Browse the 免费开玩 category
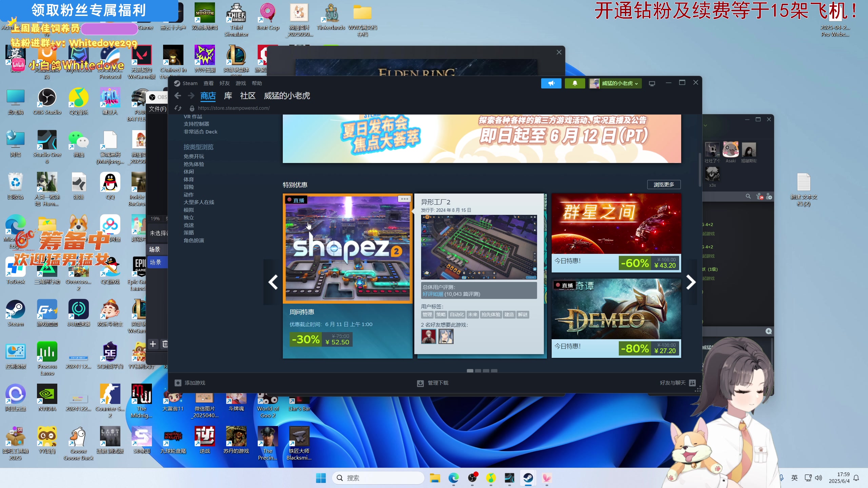This screenshot has width=868, height=488. coord(194,157)
